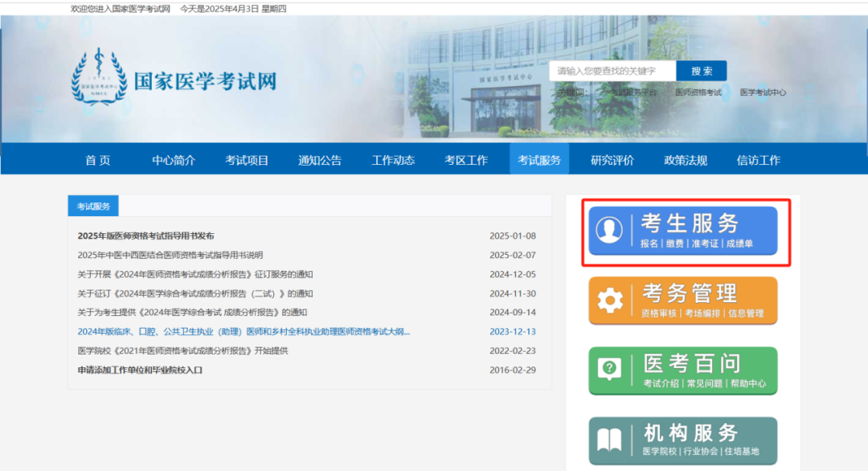Open the 考生服务 banner
This screenshot has width=868, height=471.
coord(682,231)
